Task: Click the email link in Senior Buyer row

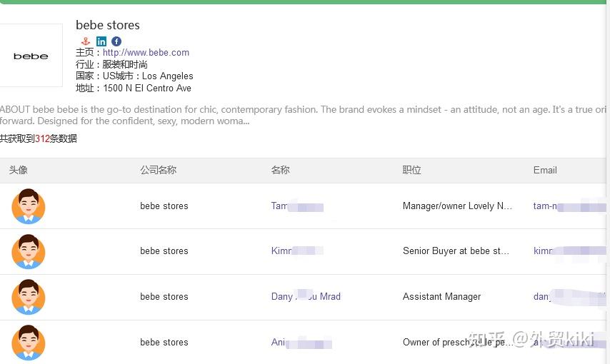Action: pos(544,251)
